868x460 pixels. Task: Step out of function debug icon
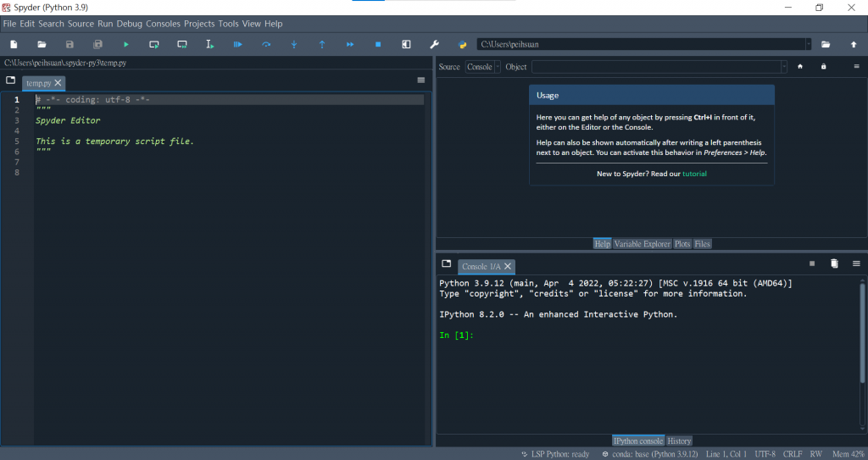tap(322, 44)
